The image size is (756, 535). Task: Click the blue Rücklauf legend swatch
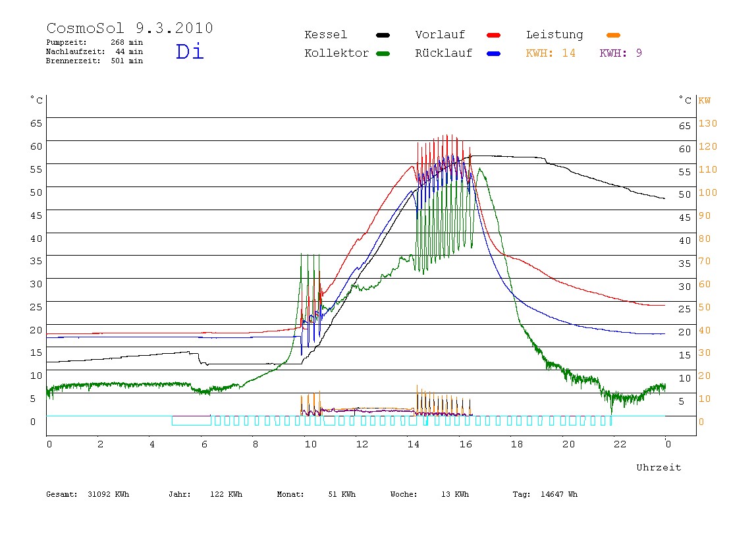494,53
